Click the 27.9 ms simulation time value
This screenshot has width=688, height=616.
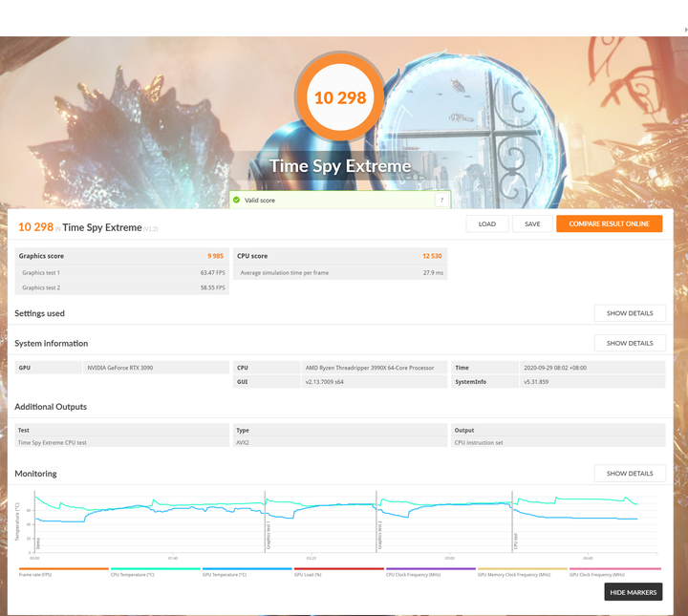tap(433, 273)
